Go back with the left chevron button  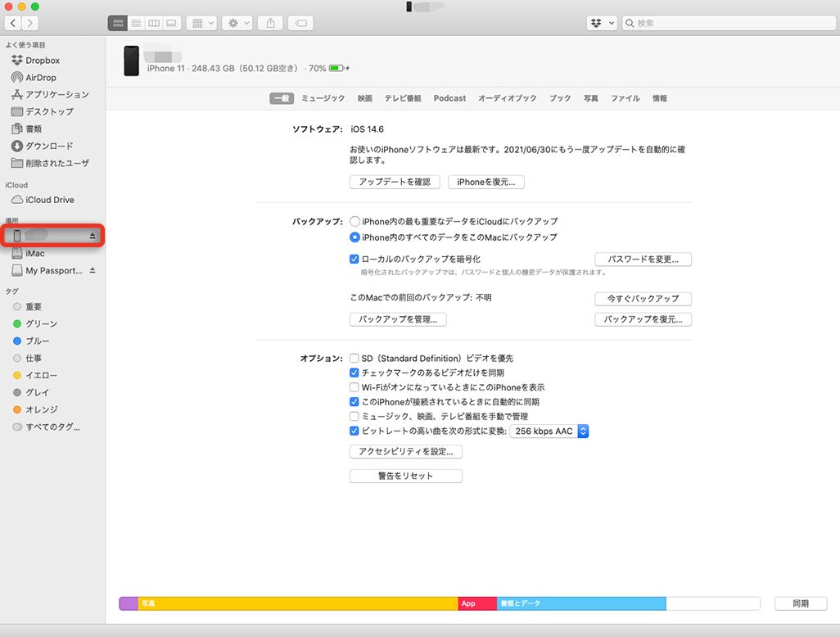click(x=13, y=23)
